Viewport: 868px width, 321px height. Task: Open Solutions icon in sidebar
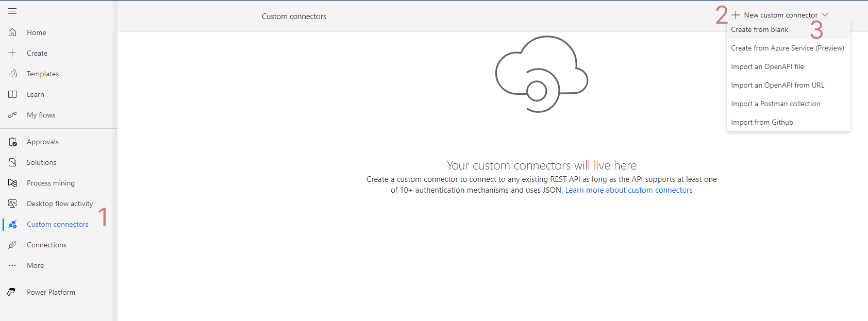[x=12, y=162]
